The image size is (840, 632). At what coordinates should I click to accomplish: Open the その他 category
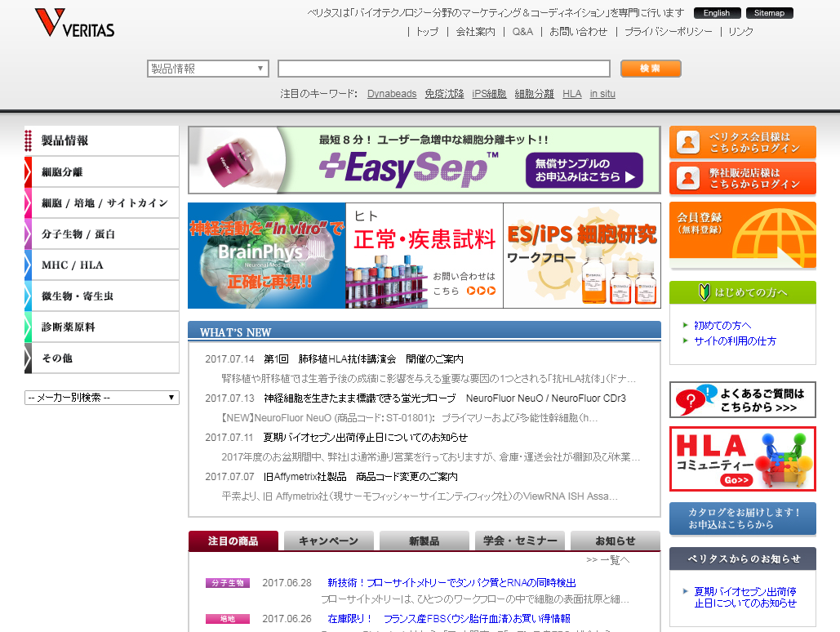pyautogui.click(x=102, y=358)
